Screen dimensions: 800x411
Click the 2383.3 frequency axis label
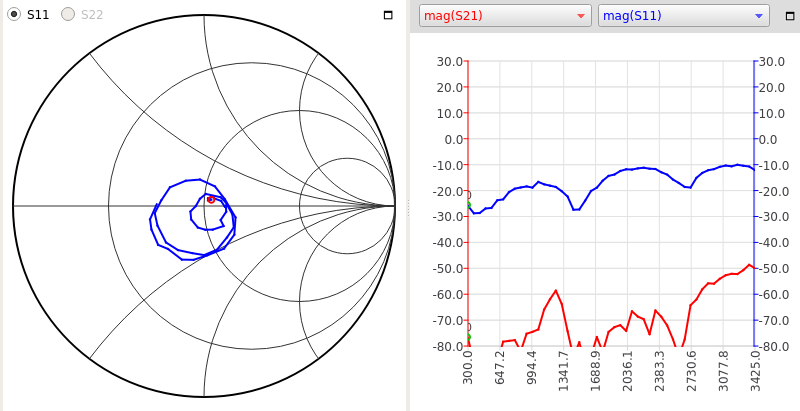click(x=659, y=370)
